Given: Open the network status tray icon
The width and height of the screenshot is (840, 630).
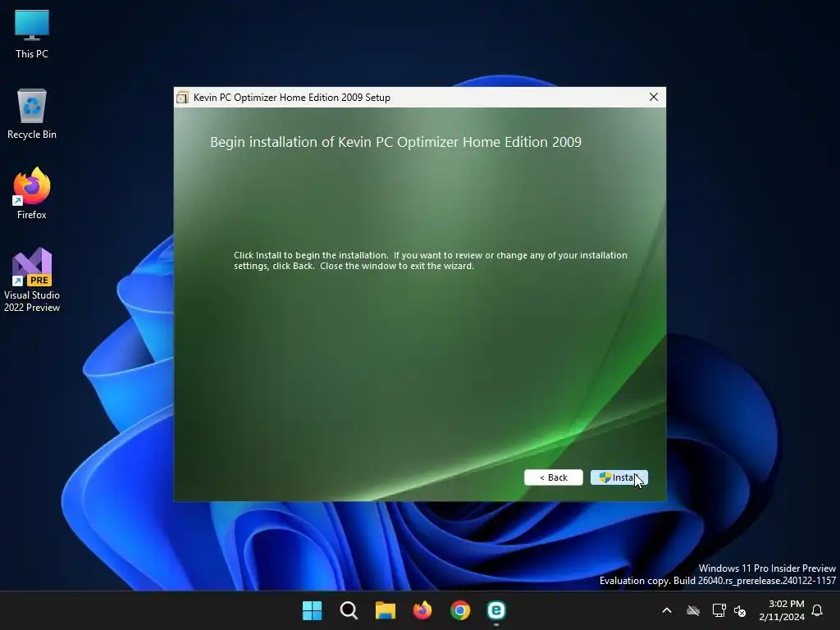Looking at the screenshot, I should pos(719,610).
